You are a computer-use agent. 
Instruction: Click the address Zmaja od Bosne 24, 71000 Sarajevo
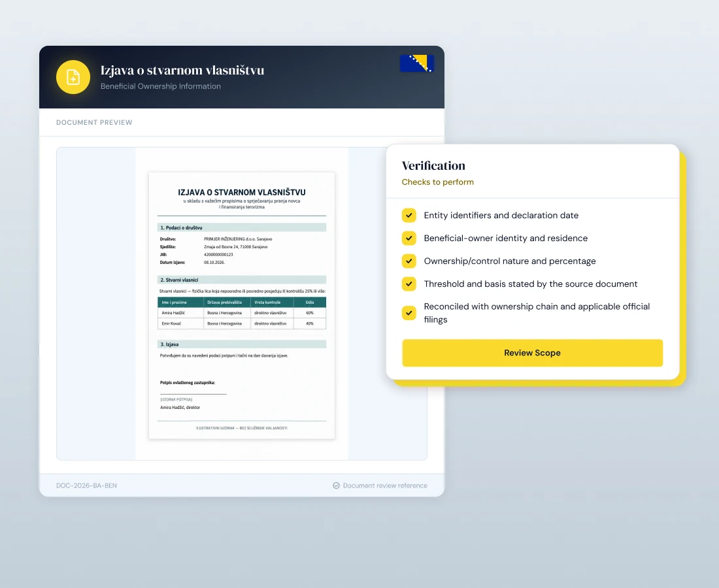[x=236, y=246]
